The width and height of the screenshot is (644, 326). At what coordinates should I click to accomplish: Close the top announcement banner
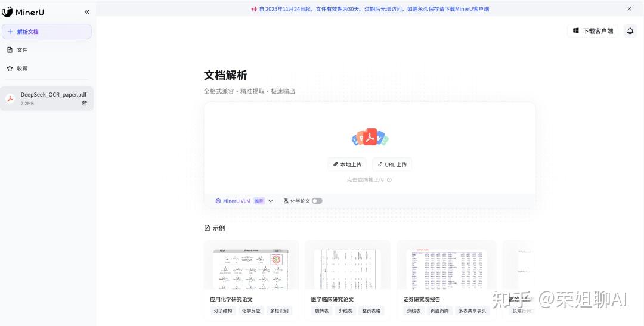pyautogui.click(x=629, y=9)
